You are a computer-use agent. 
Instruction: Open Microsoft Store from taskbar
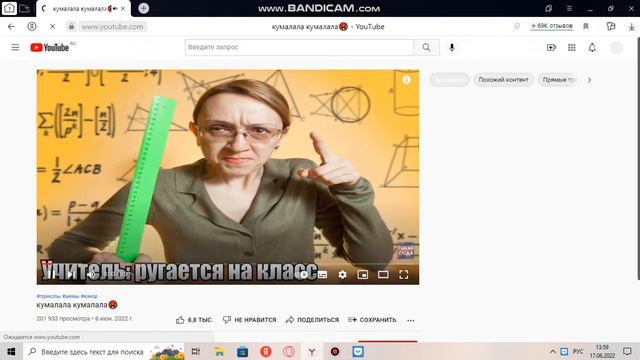coord(242,351)
